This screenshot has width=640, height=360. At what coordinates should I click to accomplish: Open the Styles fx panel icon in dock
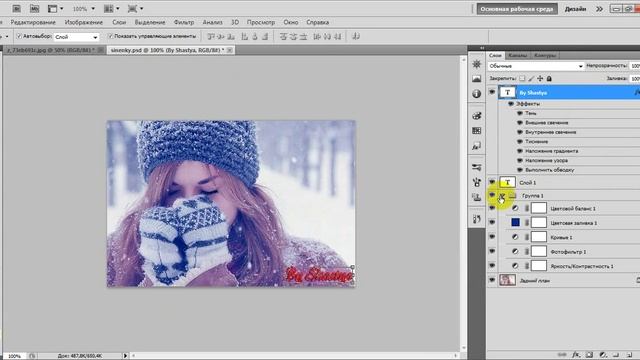[x=476, y=146]
